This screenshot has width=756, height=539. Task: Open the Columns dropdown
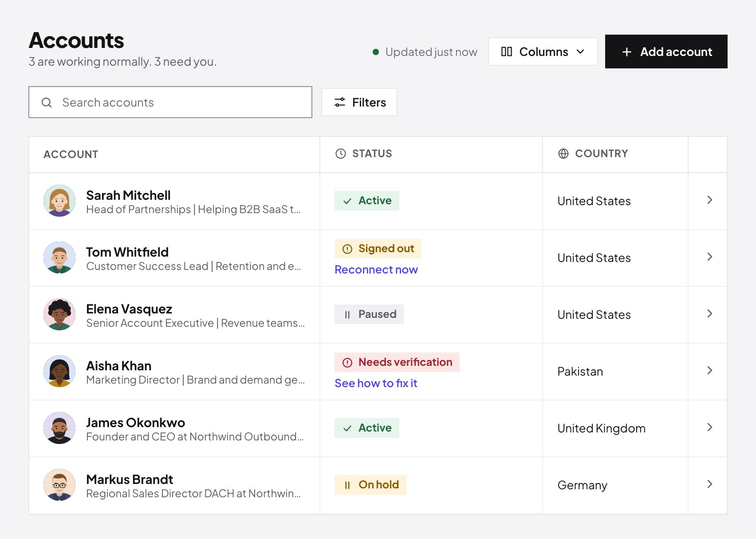[543, 52]
